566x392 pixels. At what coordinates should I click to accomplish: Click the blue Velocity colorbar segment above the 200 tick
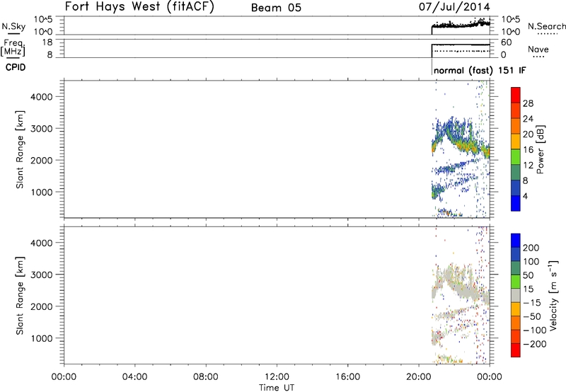pos(516,241)
